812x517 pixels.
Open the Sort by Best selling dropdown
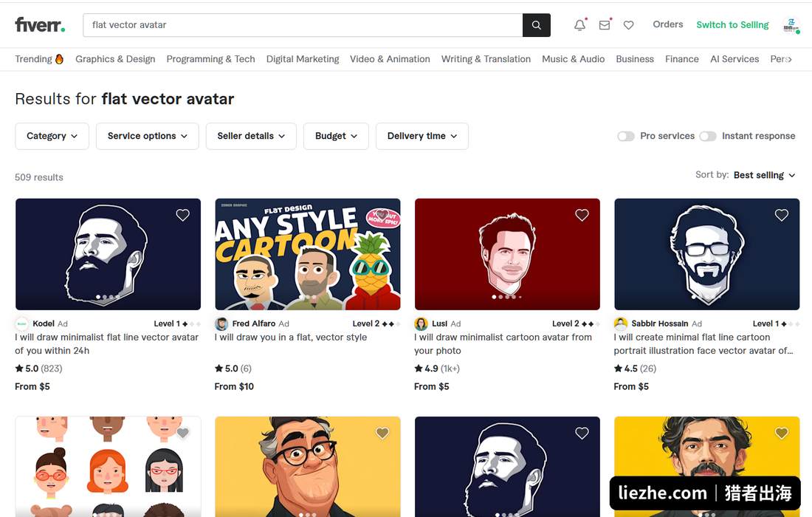click(x=764, y=175)
